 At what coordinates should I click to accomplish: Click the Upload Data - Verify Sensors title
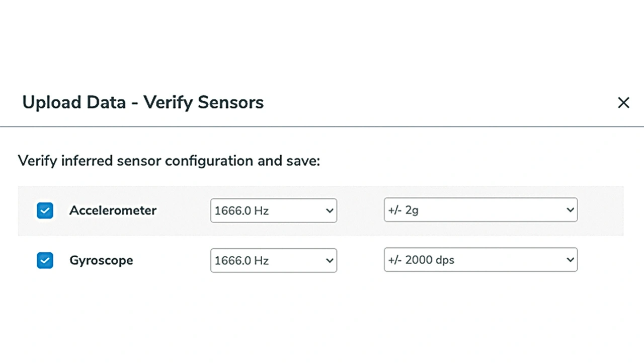(x=143, y=102)
